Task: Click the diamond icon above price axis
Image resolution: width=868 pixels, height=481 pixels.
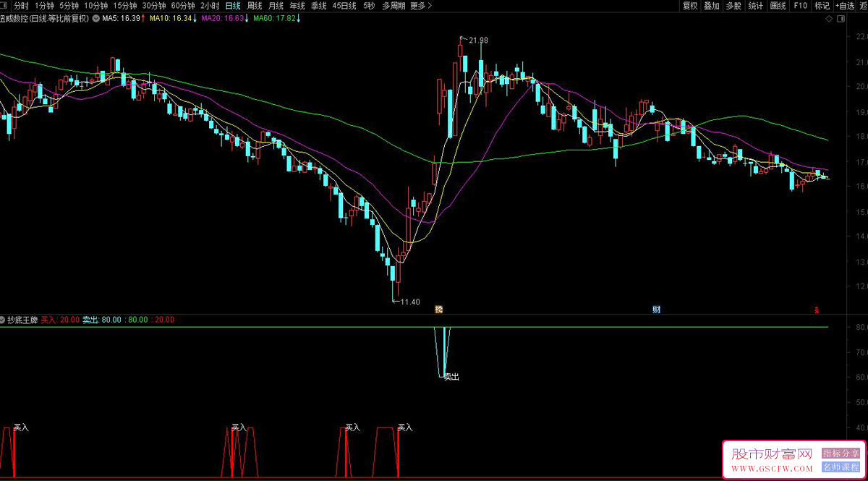Action: [x=829, y=18]
